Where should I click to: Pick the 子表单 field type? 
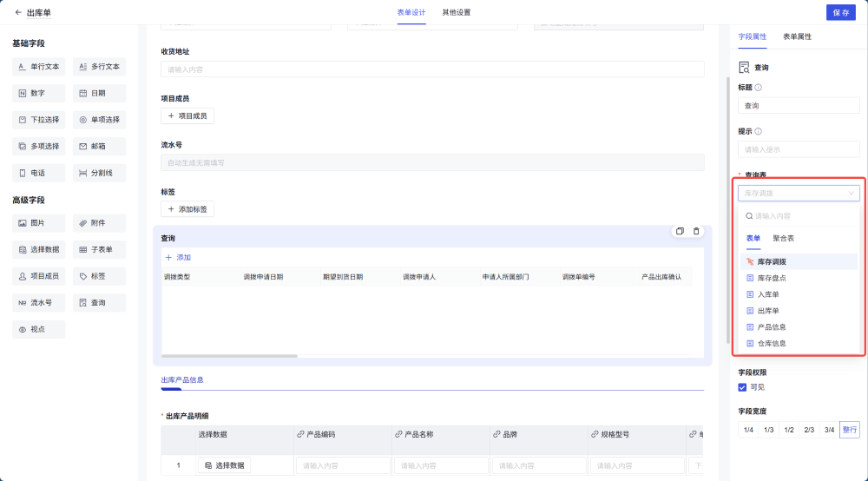(x=99, y=250)
